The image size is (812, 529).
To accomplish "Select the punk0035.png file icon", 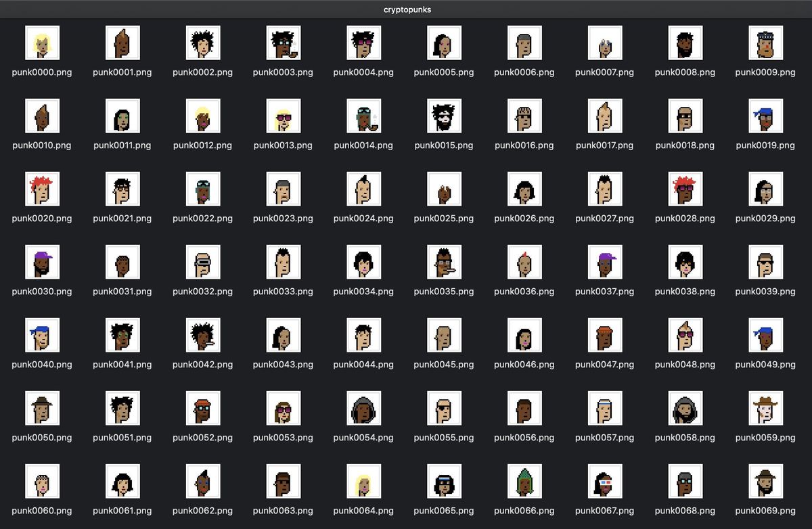I will pyautogui.click(x=445, y=262).
